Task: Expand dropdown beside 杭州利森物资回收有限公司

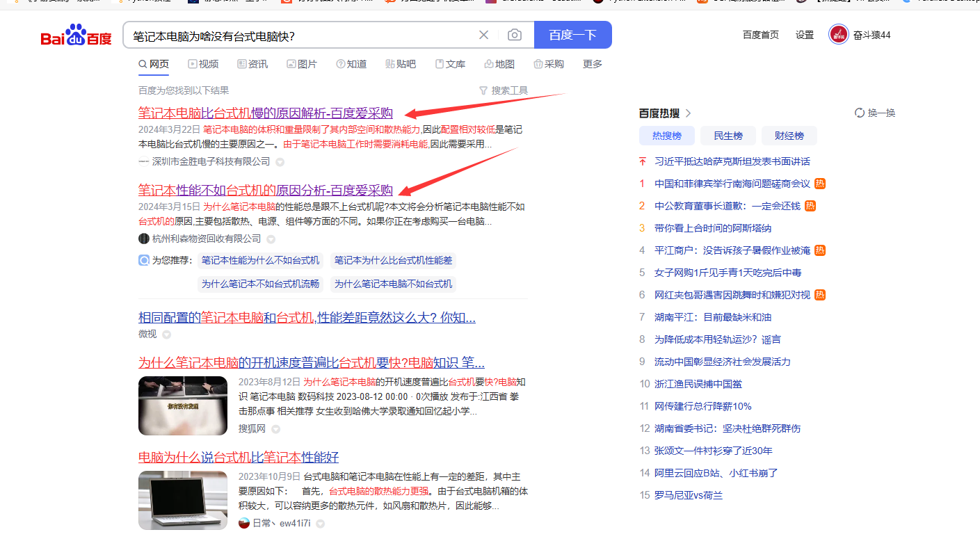Action: pos(271,239)
